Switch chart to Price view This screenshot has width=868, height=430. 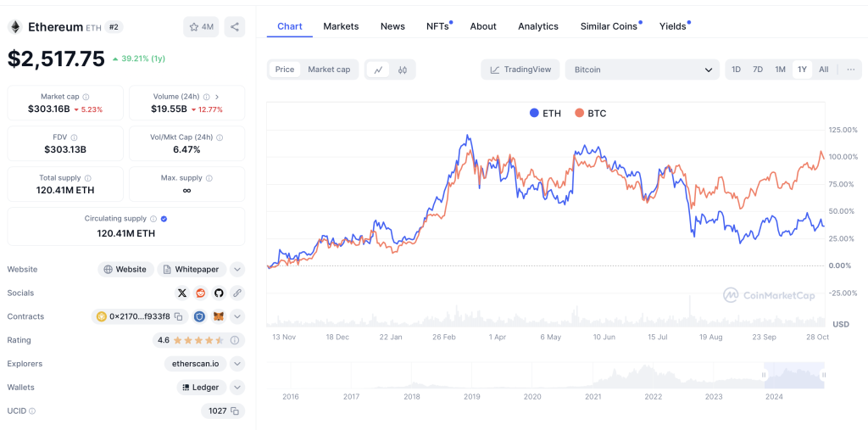(285, 70)
